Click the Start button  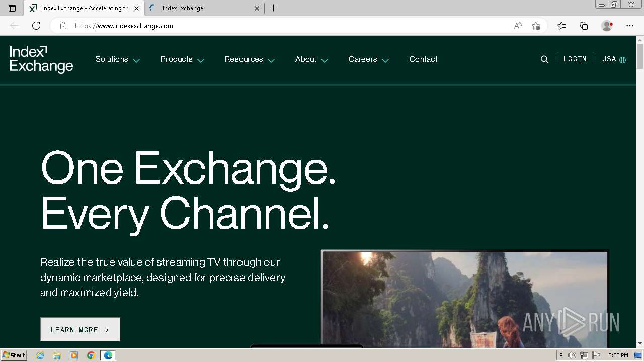pos(14,355)
